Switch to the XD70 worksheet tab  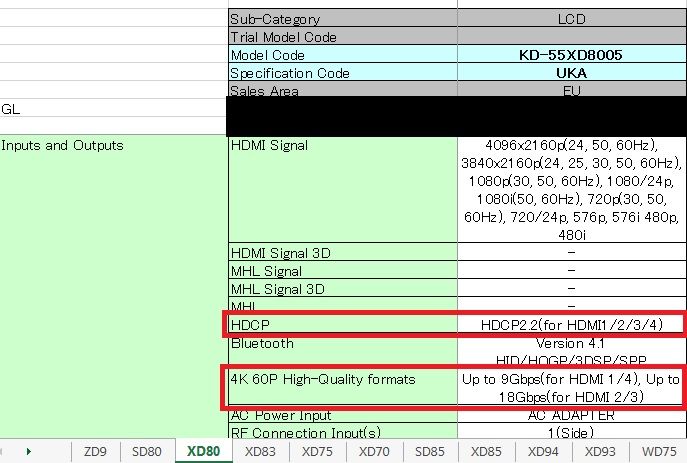pyautogui.click(x=374, y=451)
